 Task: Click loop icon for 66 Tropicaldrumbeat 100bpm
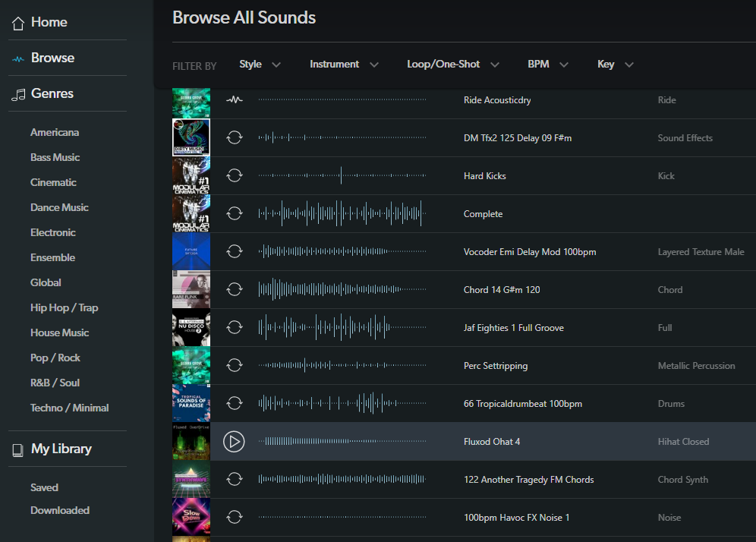coord(235,403)
